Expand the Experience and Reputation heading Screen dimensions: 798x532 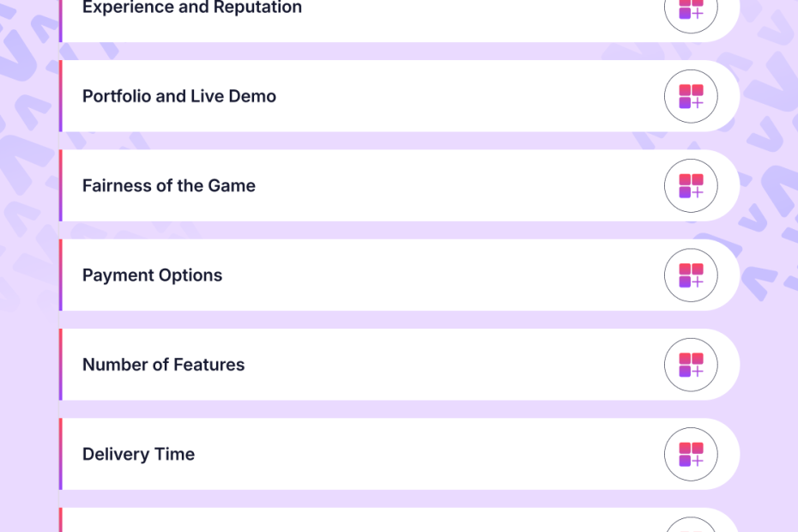(192, 8)
